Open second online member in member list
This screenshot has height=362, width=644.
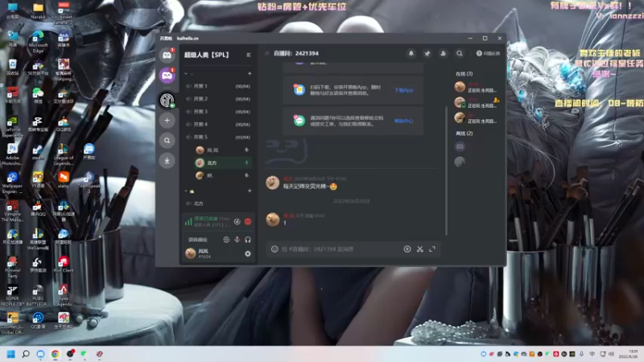[477, 103]
